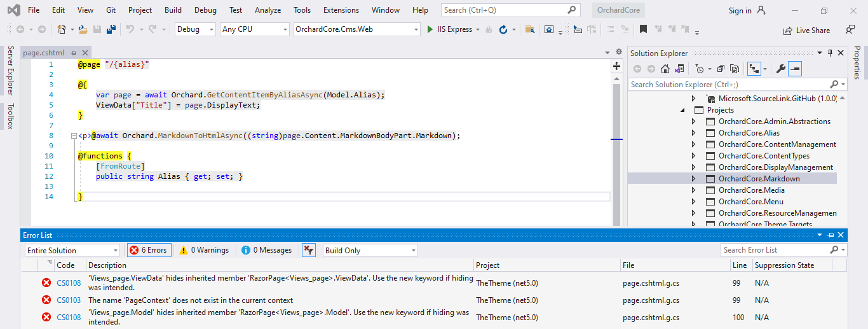Collapse the line 8 code outline region
The width and height of the screenshot is (868, 329).
click(x=74, y=136)
